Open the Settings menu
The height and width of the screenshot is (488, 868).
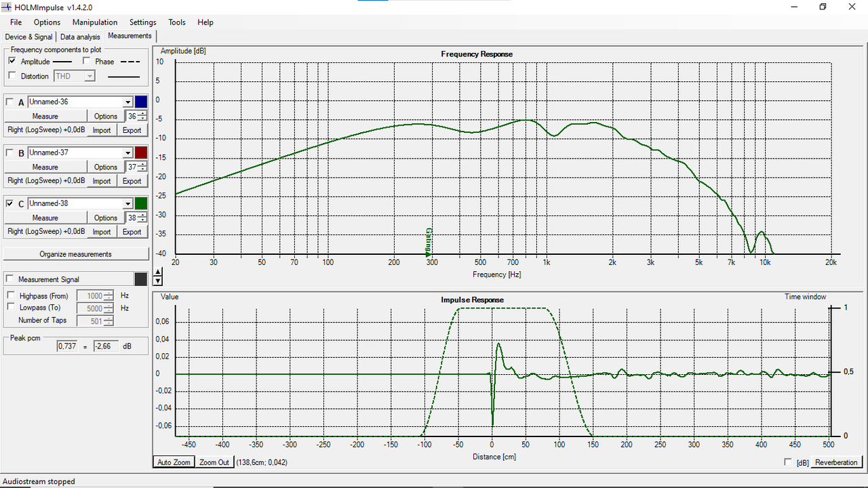pyautogui.click(x=143, y=22)
